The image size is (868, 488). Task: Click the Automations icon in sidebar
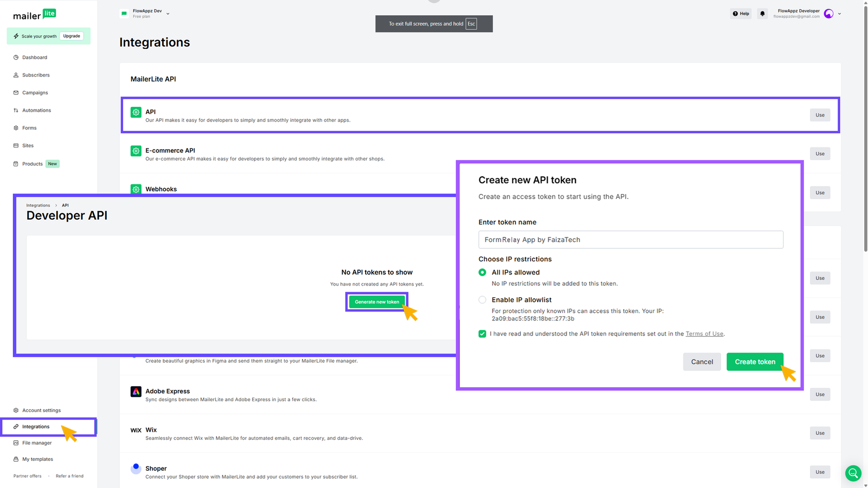pyautogui.click(x=16, y=110)
